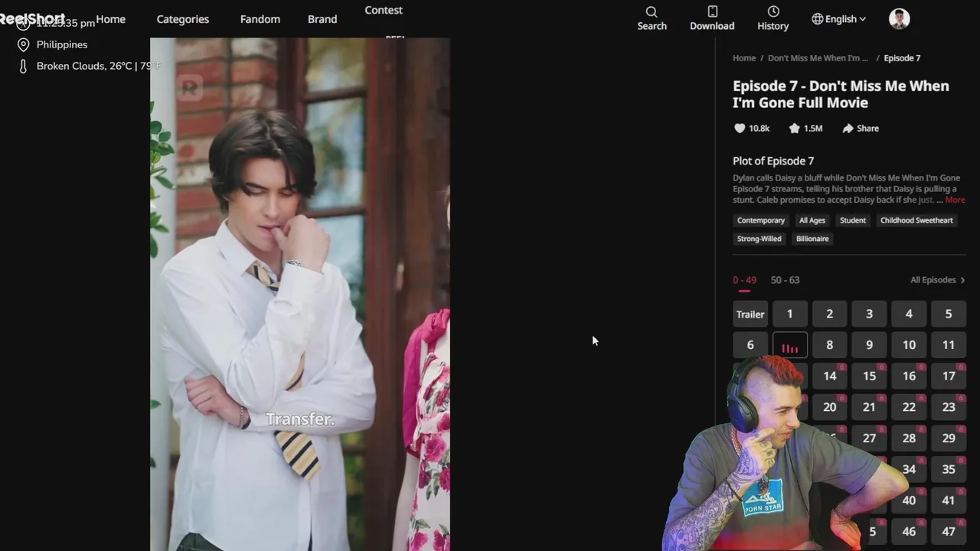Screen dimensions: 980x551
Task: Open the English language dropdown
Action: (x=839, y=19)
